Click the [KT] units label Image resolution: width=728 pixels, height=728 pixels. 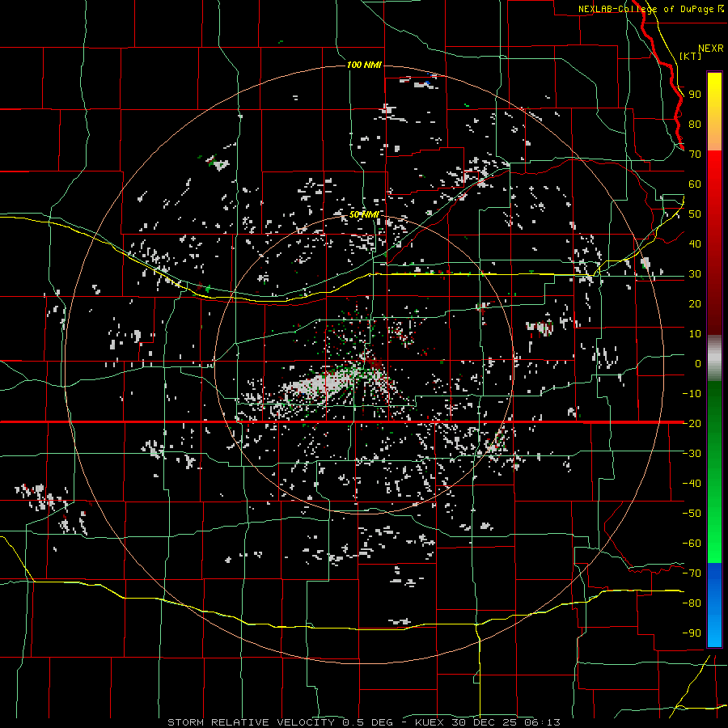pyautogui.click(x=691, y=56)
